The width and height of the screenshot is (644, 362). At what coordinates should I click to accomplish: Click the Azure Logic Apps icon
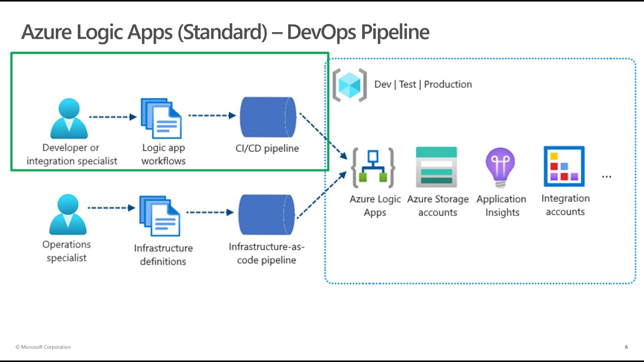point(373,167)
